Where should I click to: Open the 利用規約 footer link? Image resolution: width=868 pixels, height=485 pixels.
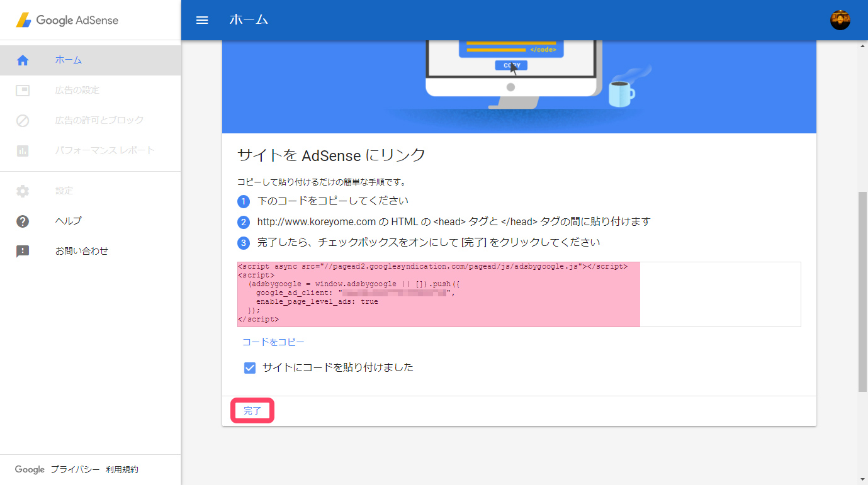tap(122, 469)
